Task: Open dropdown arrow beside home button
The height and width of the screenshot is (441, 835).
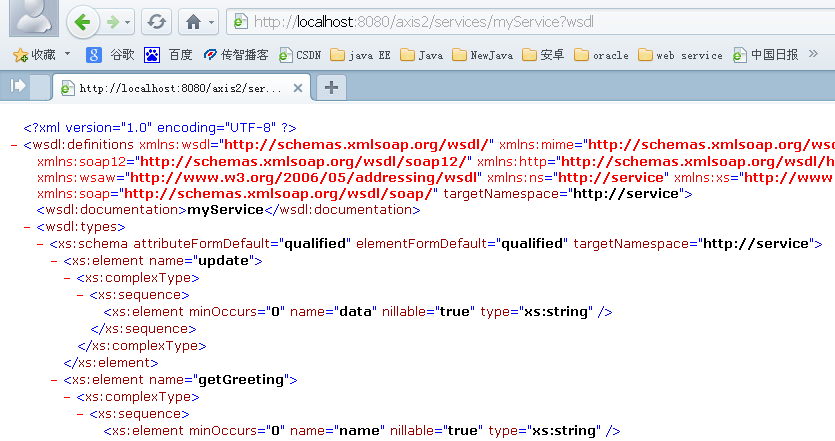Action: [x=212, y=21]
